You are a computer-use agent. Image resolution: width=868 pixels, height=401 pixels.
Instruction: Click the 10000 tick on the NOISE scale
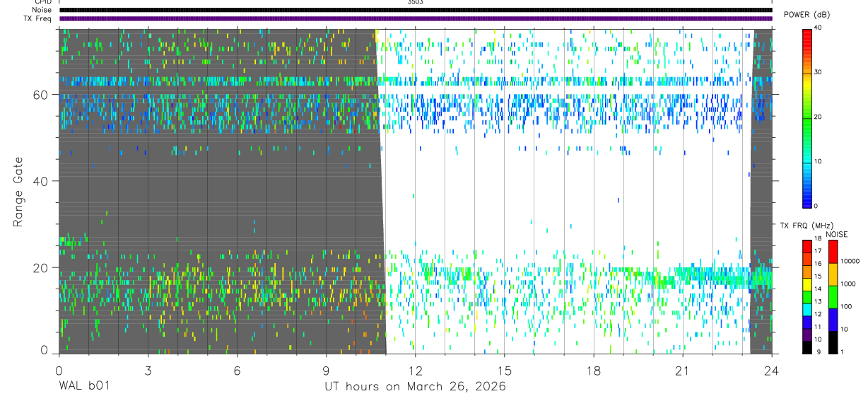tap(850, 261)
